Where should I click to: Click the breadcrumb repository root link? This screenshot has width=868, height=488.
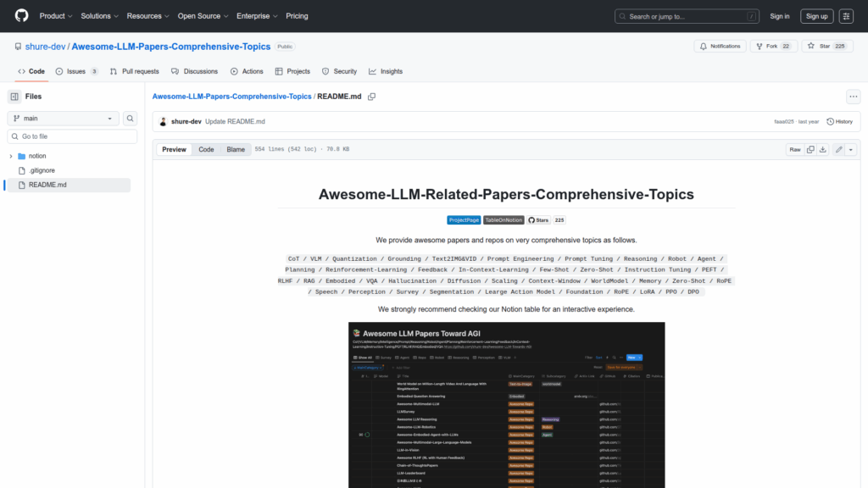232,97
